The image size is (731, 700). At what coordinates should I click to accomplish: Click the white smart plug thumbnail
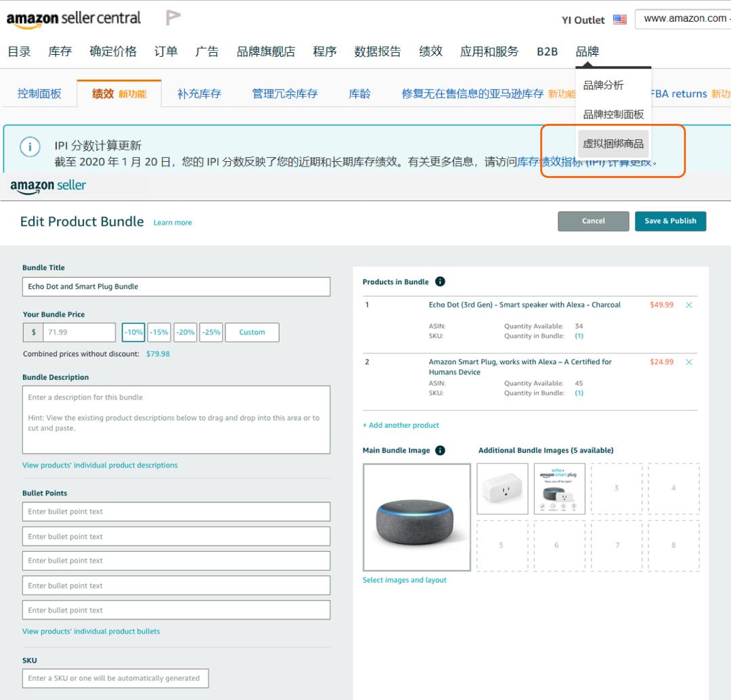click(x=502, y=488)
